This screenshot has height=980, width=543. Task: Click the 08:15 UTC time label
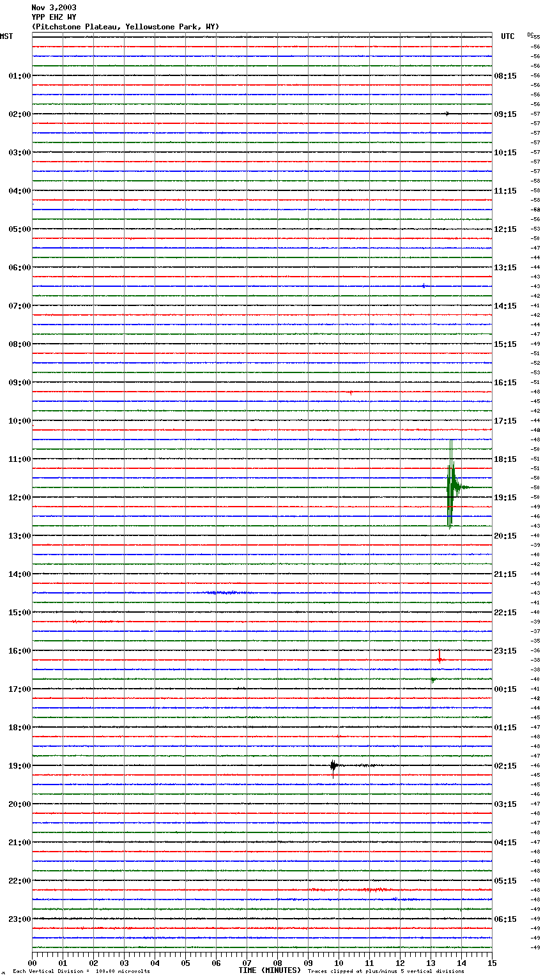tap(505, 76)
